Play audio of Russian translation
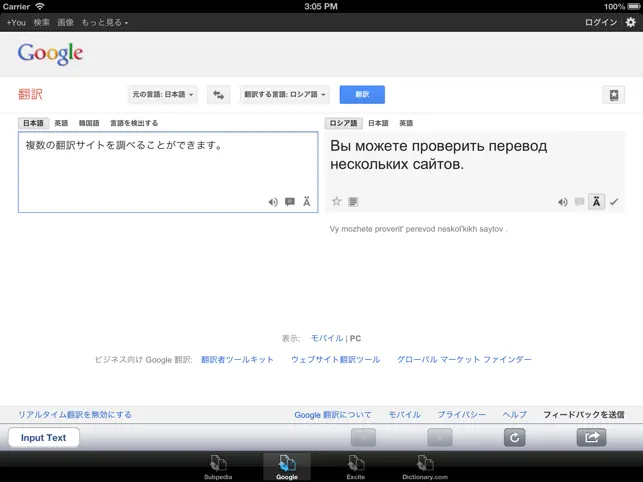The width and height of the screenshot is (643, 482). [563, 202]
